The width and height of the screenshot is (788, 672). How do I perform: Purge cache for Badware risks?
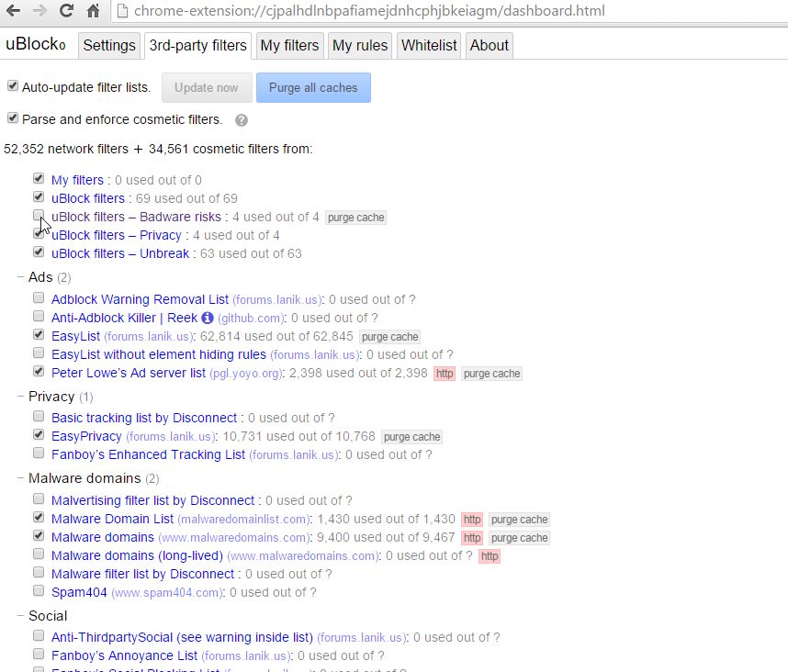[x=355, y=218]
